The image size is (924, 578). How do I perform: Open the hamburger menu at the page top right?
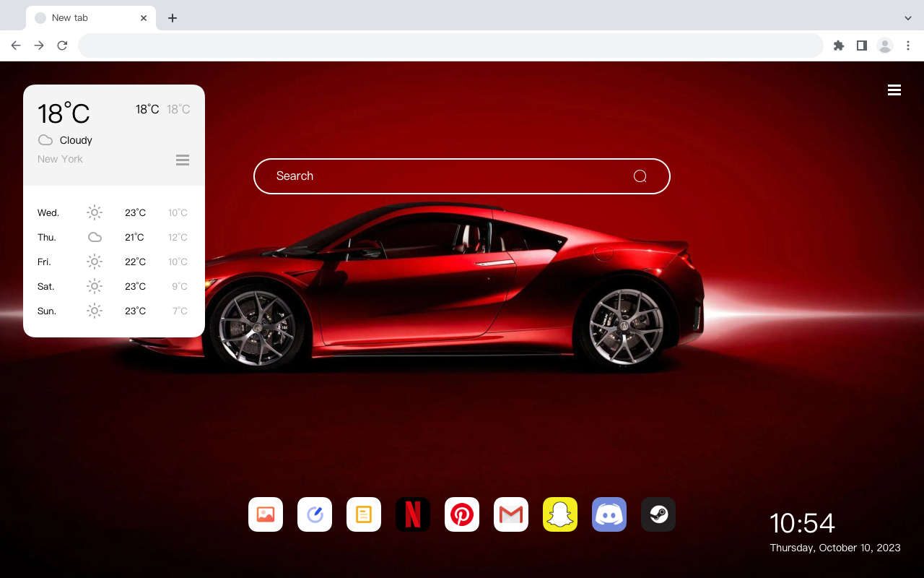pos(894,90)
